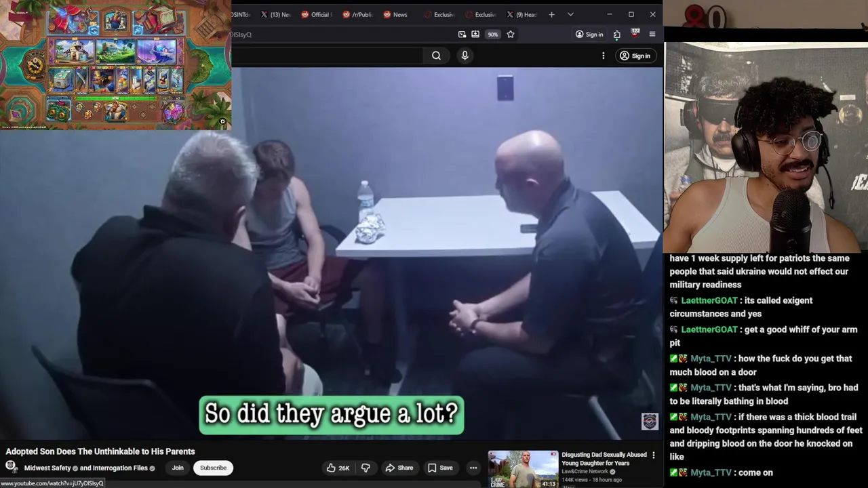Viewport: 868px width, 488px height.
Task: Open the Law&Crime Network channel link
Action: 585,472
